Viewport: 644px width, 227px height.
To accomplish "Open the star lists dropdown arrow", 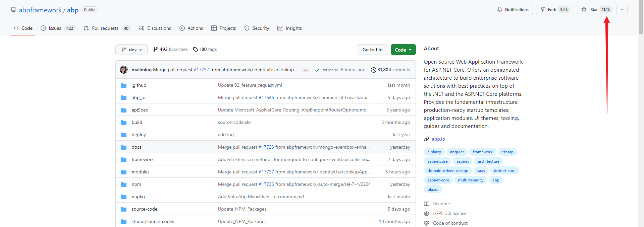I will [622, 10].
